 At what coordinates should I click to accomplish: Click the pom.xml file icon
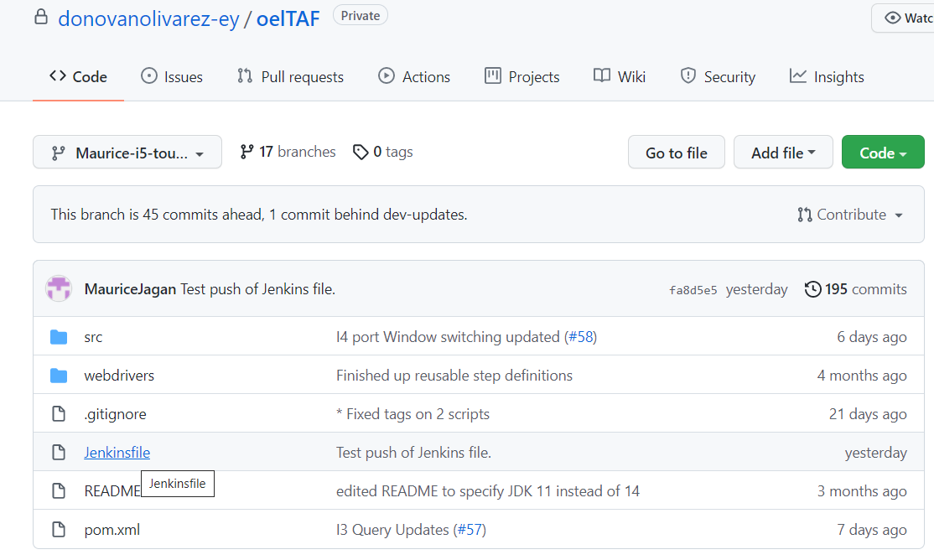(59, 530)
